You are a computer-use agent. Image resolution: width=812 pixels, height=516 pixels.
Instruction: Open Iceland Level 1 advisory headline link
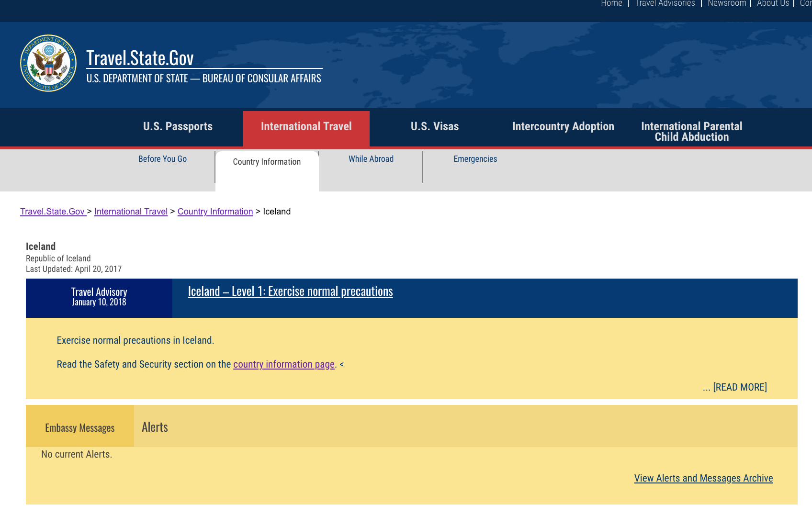pyautogui.click(x=290, y=291)
